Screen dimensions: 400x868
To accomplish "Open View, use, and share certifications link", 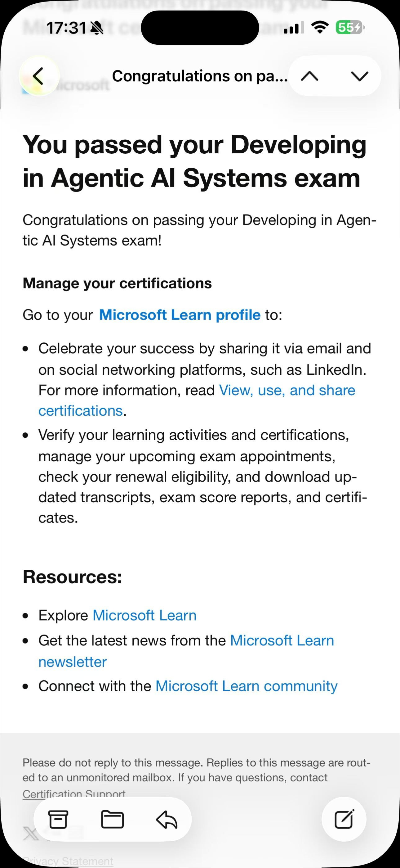I will (x=197, y=401).
